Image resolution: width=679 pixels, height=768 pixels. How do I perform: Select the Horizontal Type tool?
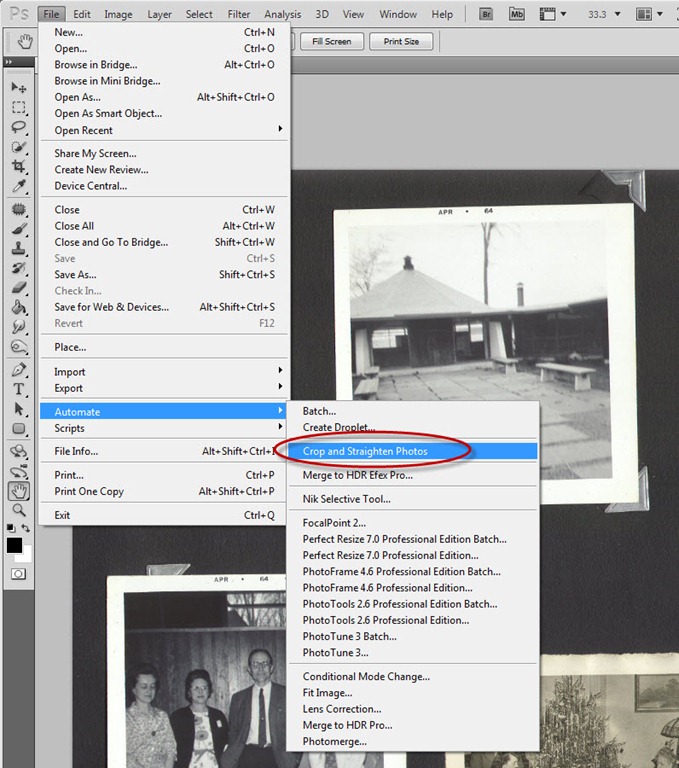[19, 389]
